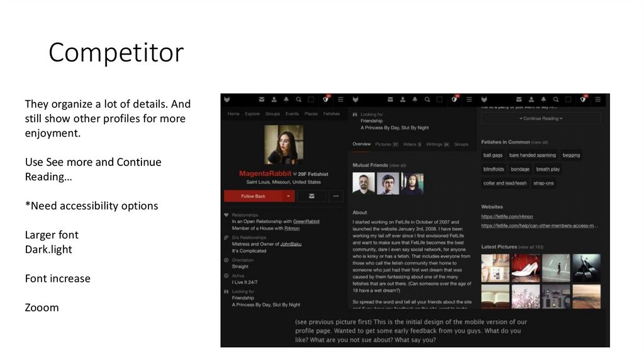Click the search magnifier above the Continue Reading panel
Screen dimensions: 644x361
click(x=556, y=99)
